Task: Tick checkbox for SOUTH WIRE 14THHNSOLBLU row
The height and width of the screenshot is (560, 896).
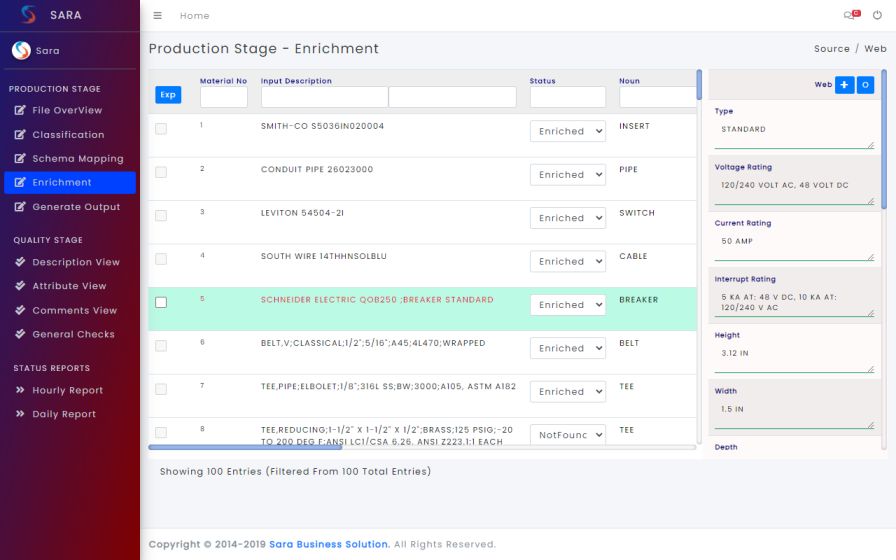Action: coord(161,259)
